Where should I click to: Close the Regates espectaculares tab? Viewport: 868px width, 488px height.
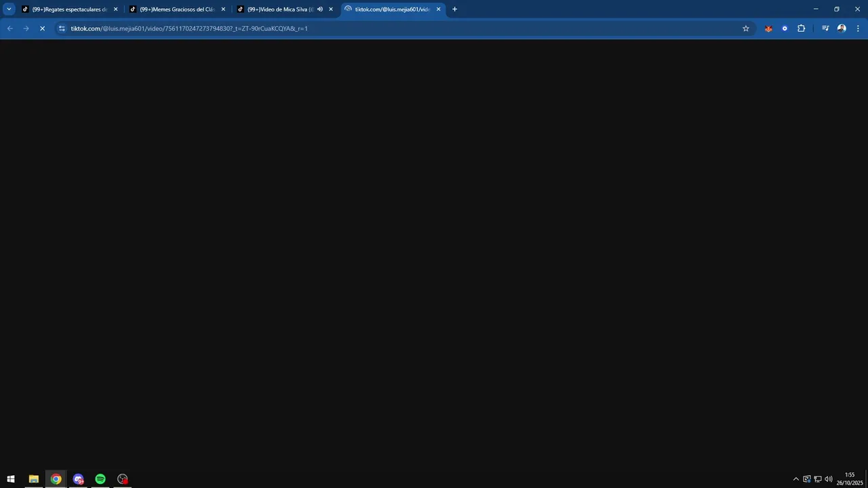click(x=115, y=9)
